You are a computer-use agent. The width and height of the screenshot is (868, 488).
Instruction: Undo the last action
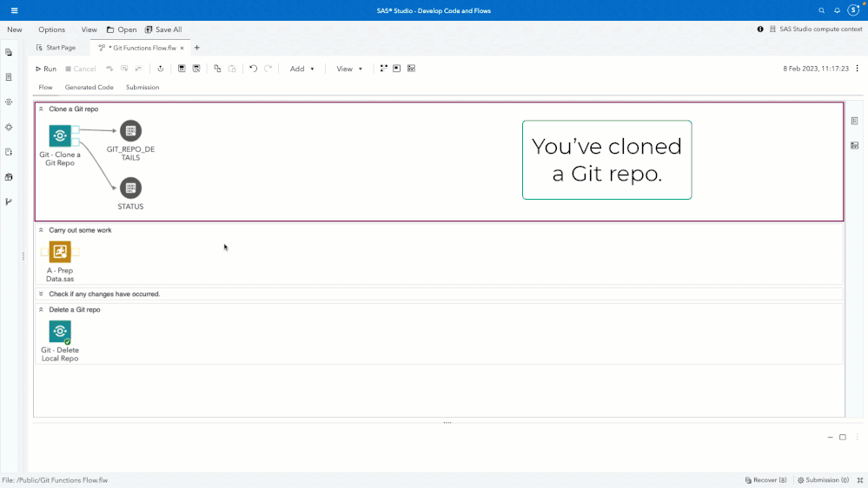click(x=254, y=69)
